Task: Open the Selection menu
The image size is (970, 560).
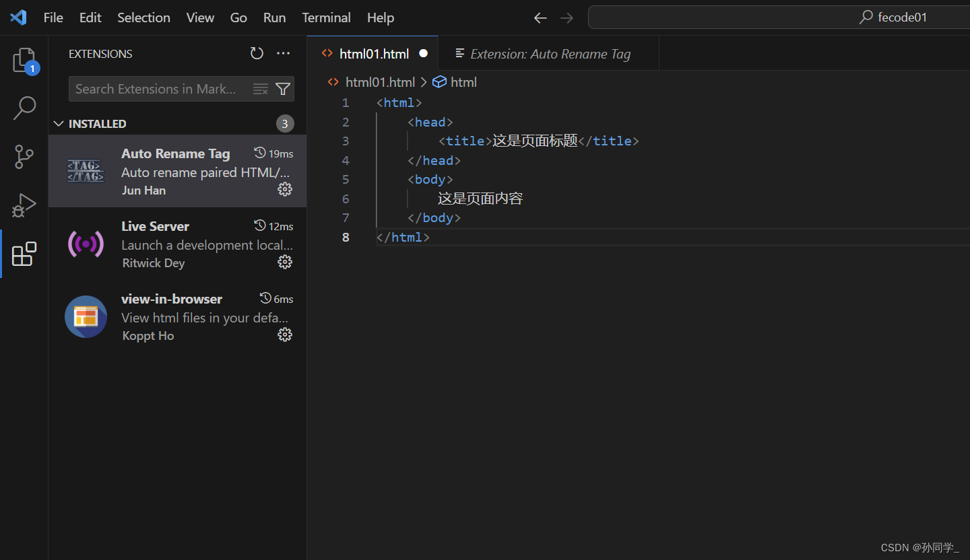Action: [143, 17]
